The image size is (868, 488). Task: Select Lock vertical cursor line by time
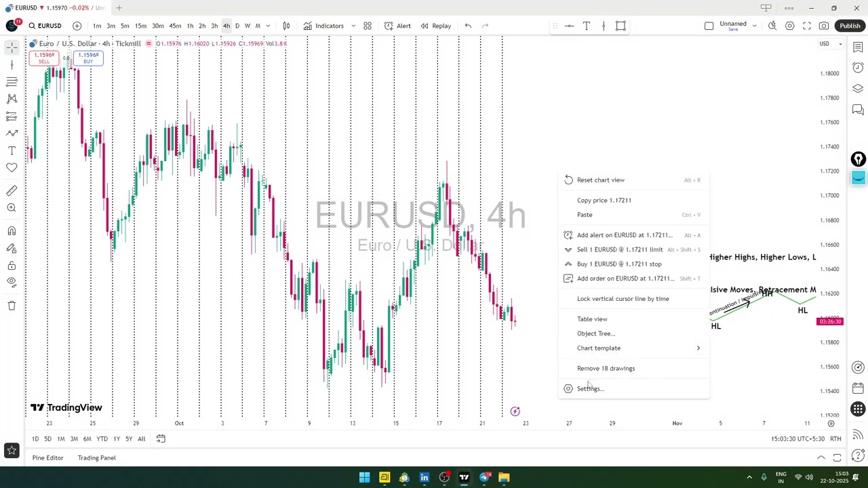click(634, 298)
